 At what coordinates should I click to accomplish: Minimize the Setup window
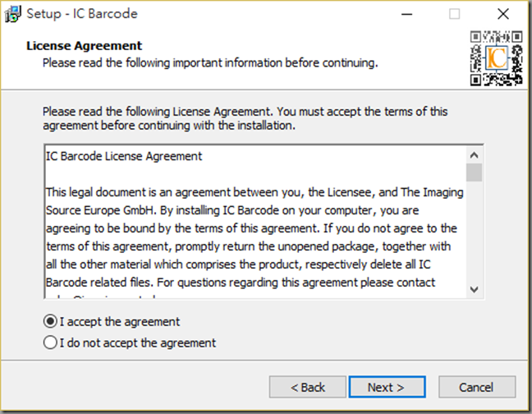click(x=406, y=14)
